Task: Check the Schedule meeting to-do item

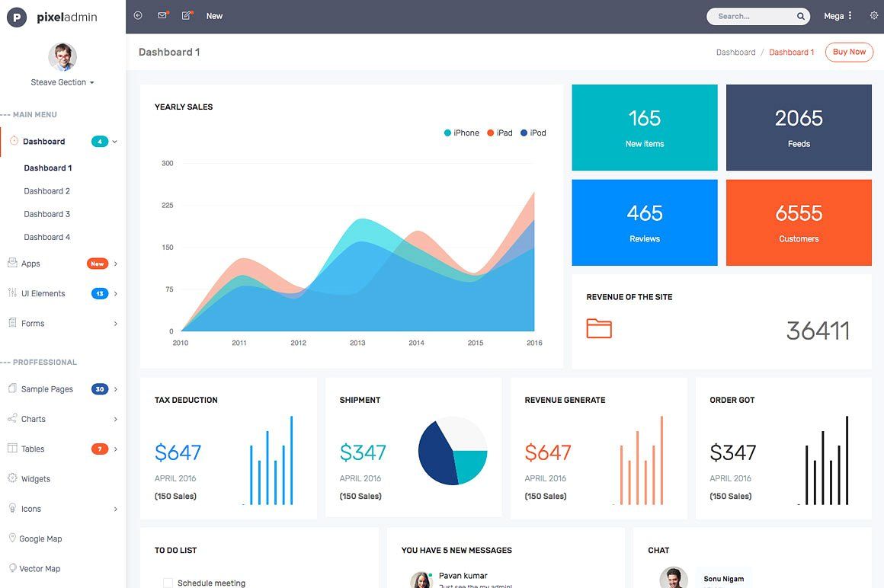Action: pos(168,582)
